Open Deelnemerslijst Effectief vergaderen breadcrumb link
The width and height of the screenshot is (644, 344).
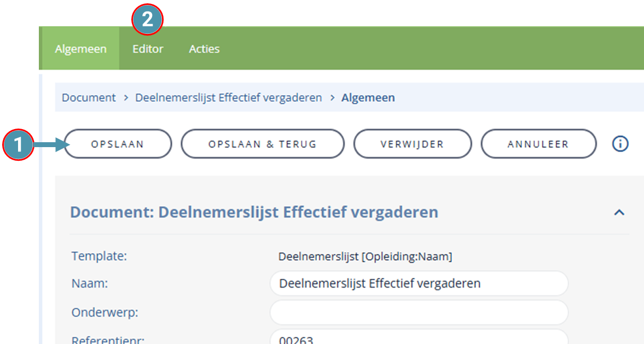(228, 98)
